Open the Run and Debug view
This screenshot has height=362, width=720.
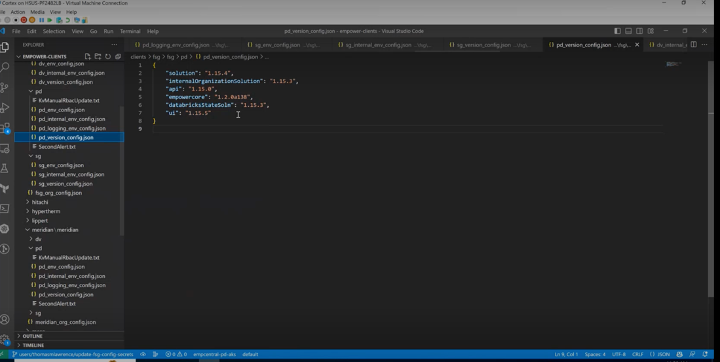tap(5, 108)
